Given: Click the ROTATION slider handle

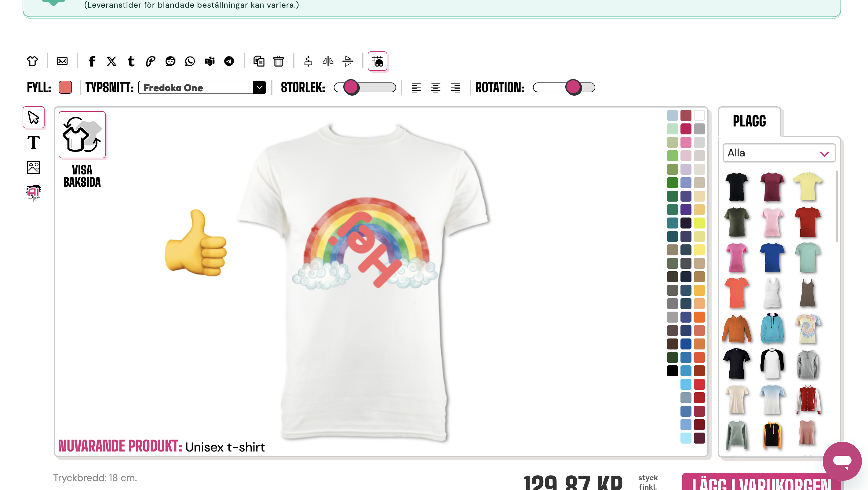Looking at the screenshot, I should click(x=573, y=87).
